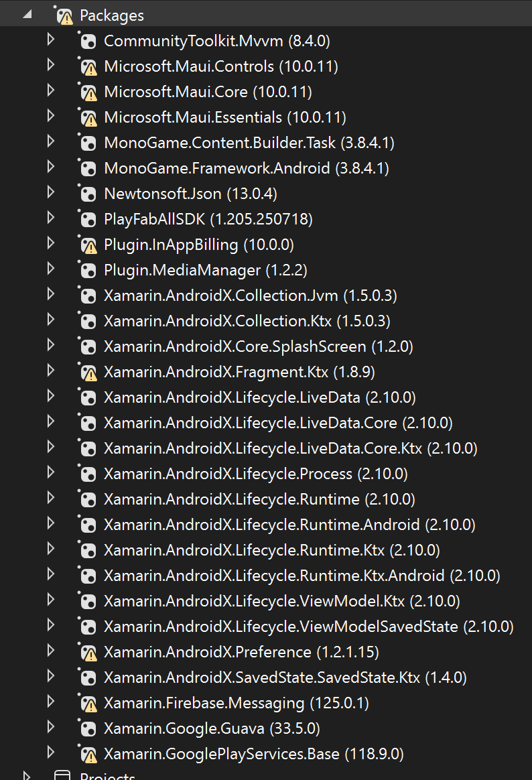Select Xamarin.AndroidX.Lifecycle.Process (2.10.0)
This screenshot has height=780, width=532.
(x=255, y=474)
